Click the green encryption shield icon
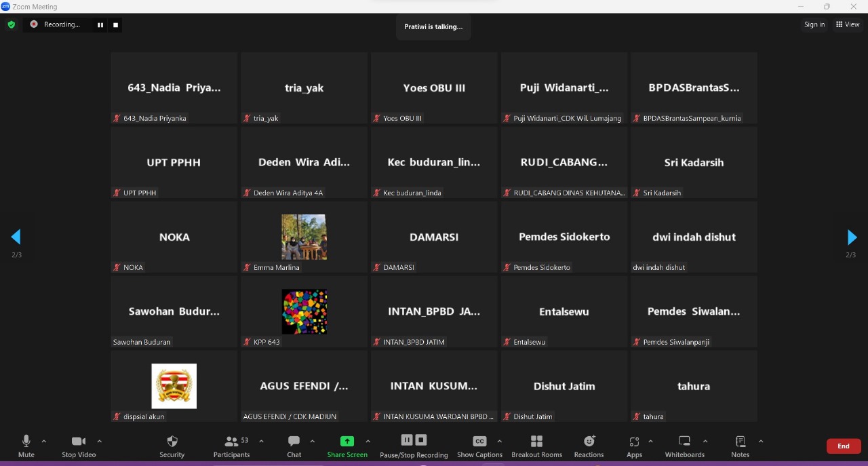The width and height of the screenshot is (868, 466). point(12,24)
